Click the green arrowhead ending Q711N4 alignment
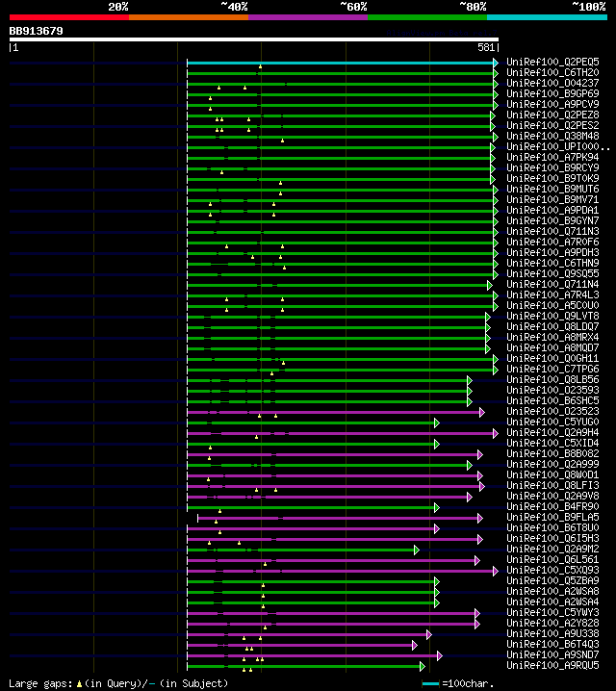This screenshot has height=691, width=616. coord(490,285)
